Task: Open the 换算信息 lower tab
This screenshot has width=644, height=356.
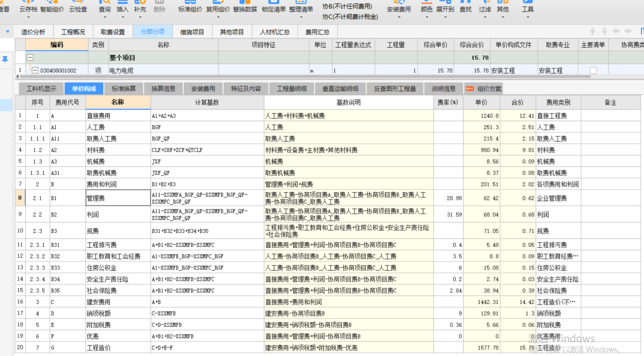Action: [x=163, y=89]
